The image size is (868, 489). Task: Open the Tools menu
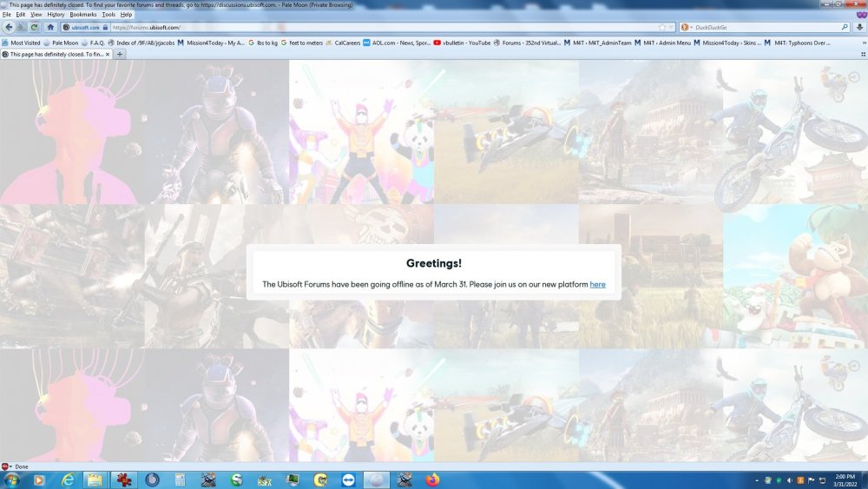pos(108,15)
